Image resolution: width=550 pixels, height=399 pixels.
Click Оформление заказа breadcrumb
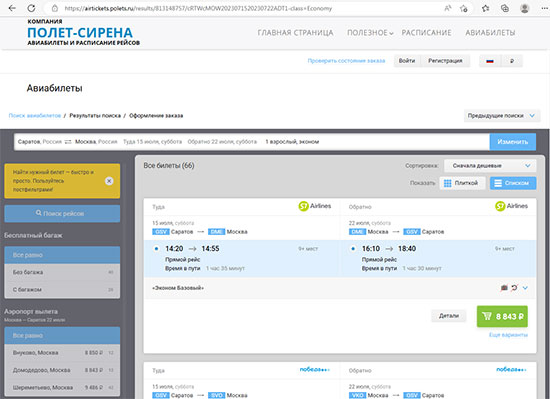(x=156, y=116)
